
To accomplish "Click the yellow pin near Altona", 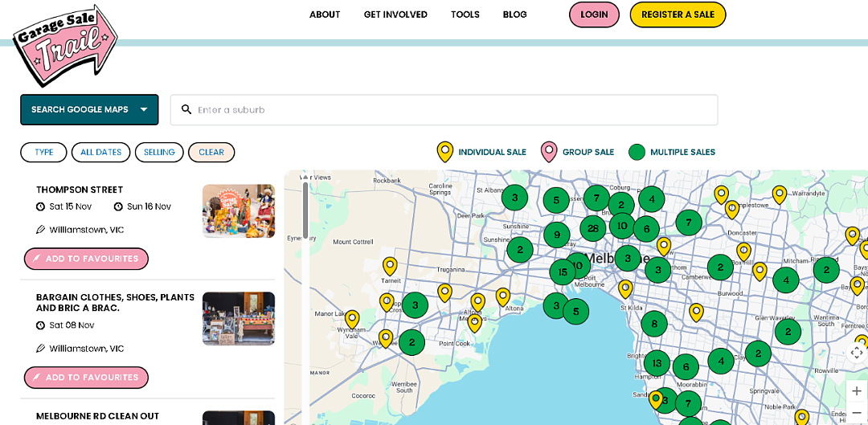I will (x=502, y=297).
